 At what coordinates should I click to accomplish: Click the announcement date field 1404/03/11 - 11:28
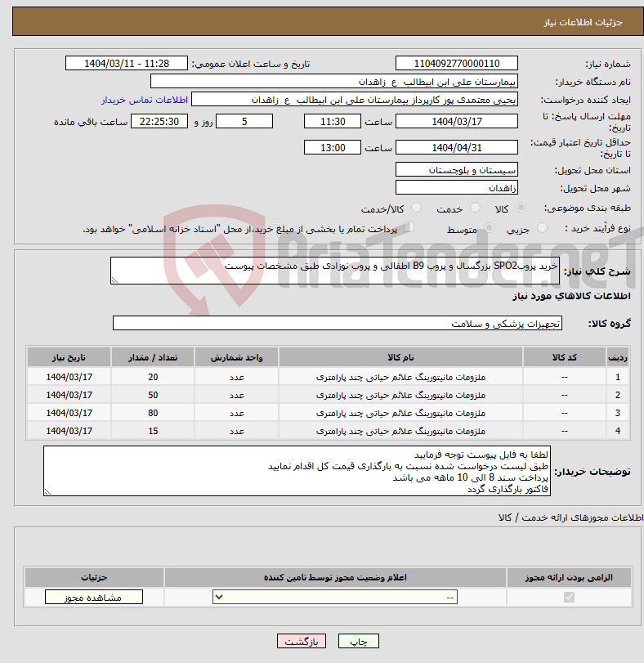(x=127, y=64)
